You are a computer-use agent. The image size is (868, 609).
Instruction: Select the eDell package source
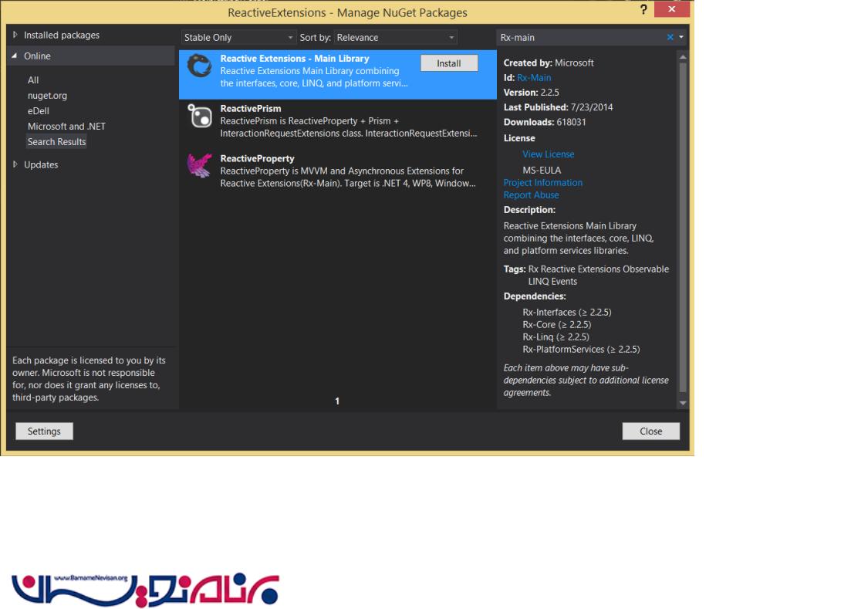[x=39, y=110]
